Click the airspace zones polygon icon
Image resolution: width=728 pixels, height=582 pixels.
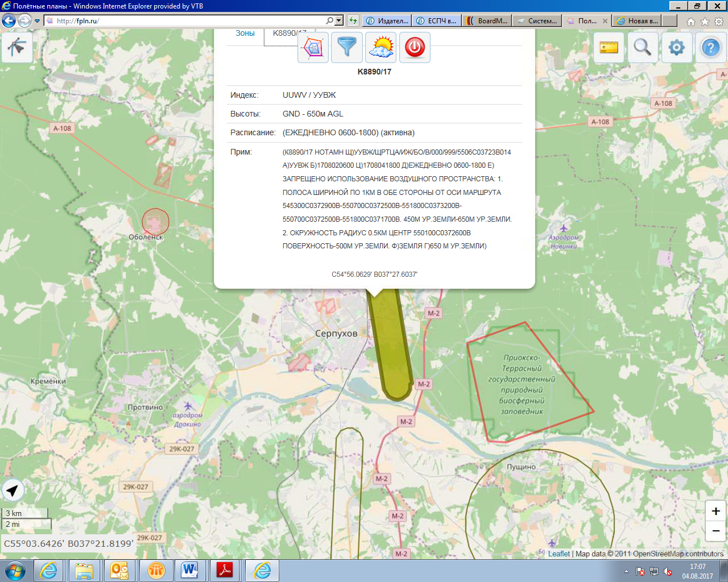pos(313,47)
